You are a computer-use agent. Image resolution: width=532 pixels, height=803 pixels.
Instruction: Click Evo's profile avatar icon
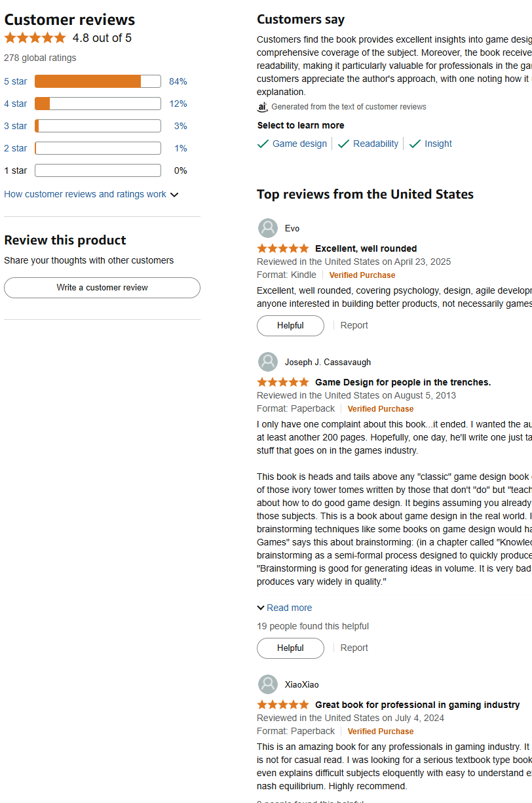(267, 228)
